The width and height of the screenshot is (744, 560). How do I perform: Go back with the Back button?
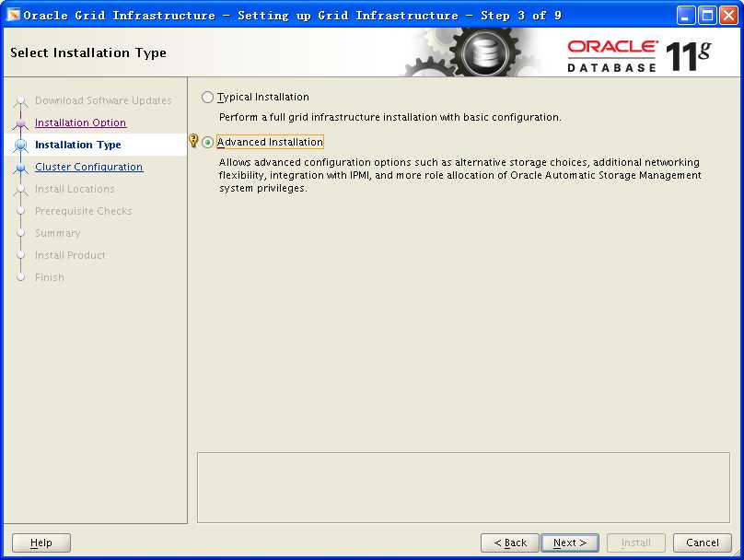(510, 542)
